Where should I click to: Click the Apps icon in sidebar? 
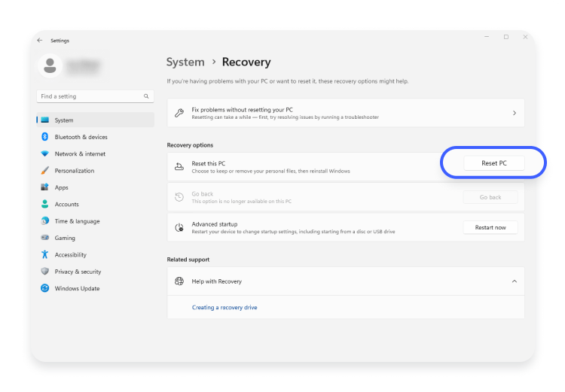point(44,187)
